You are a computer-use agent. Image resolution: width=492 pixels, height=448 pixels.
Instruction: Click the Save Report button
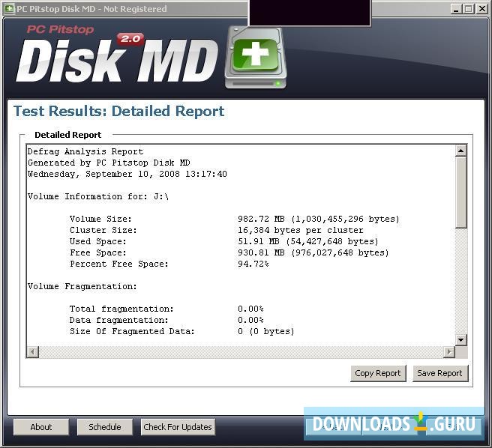(439, 373)
